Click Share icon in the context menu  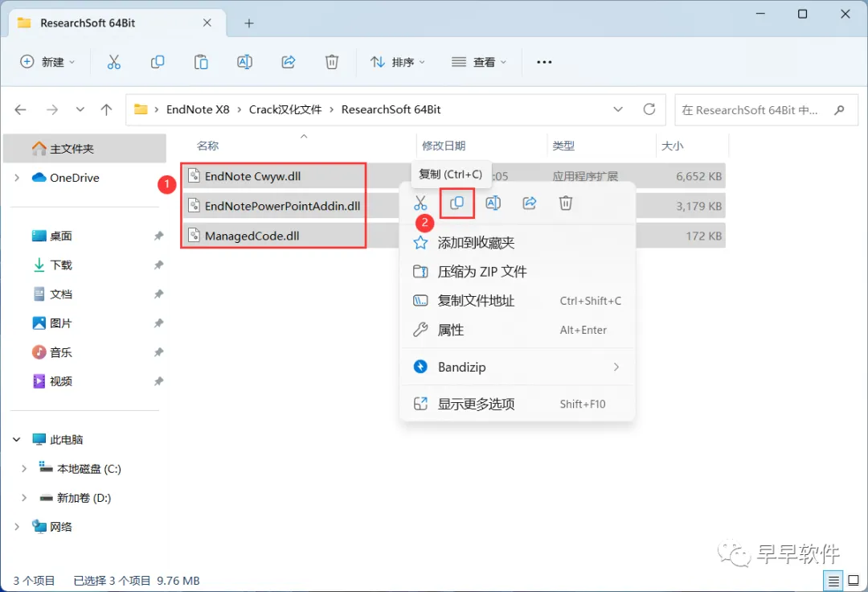(x=529, y=203)
